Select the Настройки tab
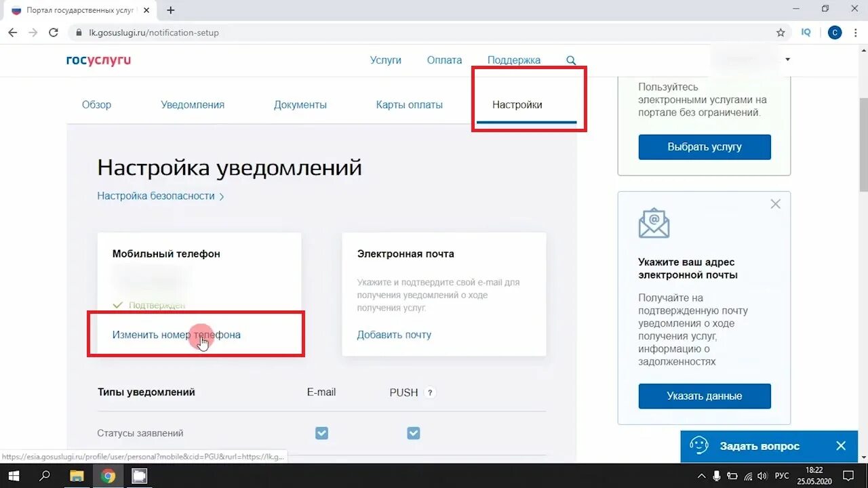Screen dimensions: 868x488 [x=517, y=105]
